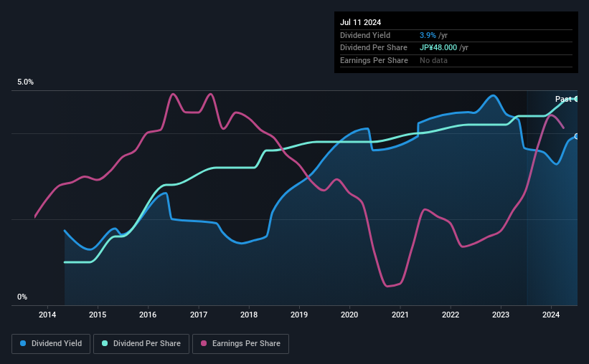Click the 2015 x-axis label
The height and width of the screenshot is (364, 589).
pyautogui.click(x=98, y=315)
